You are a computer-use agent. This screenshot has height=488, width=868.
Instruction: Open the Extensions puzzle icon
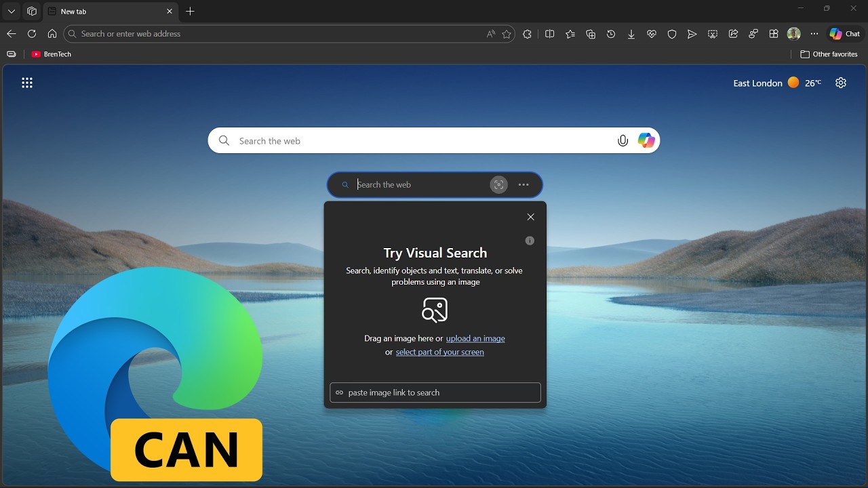pyautogui.click(x=528, y=34)
